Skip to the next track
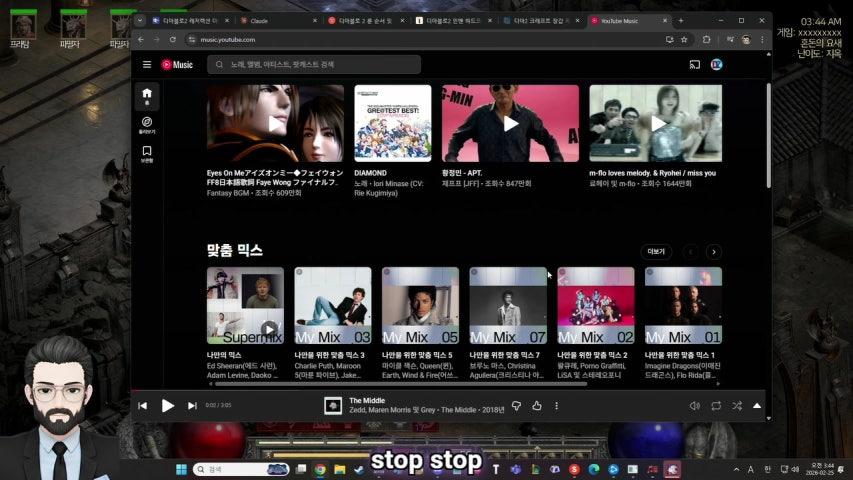 pos(192,406)
